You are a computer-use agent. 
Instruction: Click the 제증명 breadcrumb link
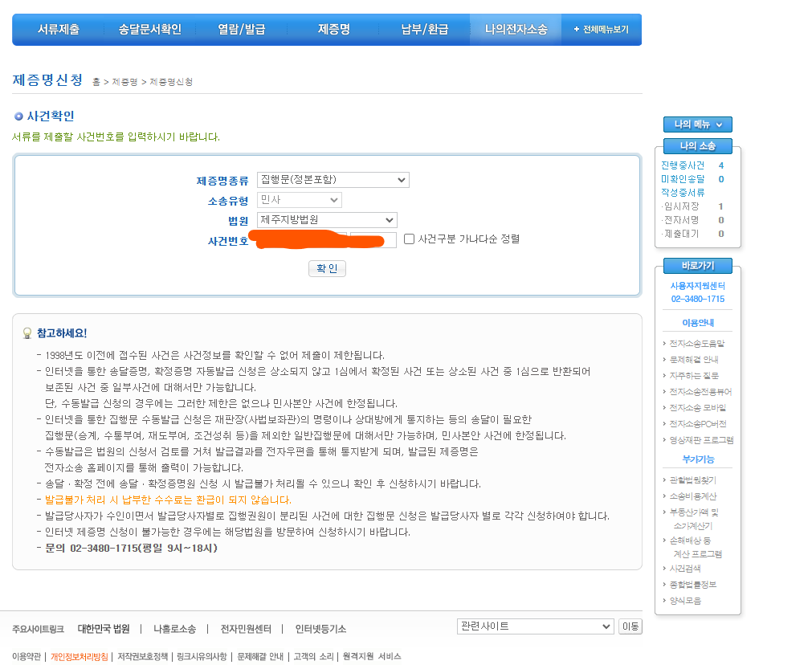point(124,82)
